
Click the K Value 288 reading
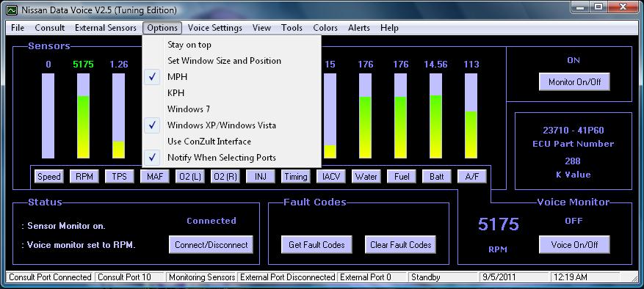pyautogui.click(x=572, y=161)
